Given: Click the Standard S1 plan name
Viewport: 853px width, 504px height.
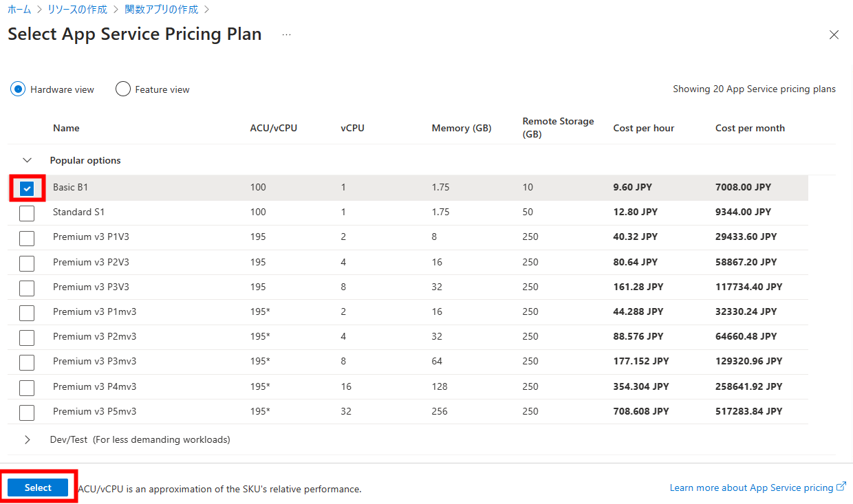Looking at the screenshot, I should click(78, 212).
